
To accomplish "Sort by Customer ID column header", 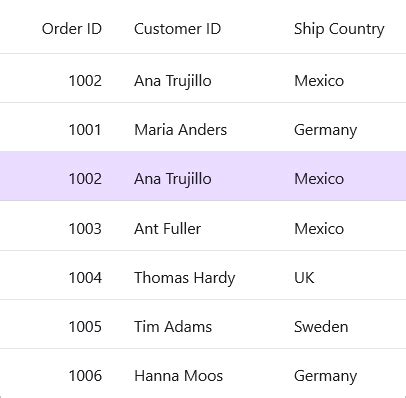I will (177, 29).
